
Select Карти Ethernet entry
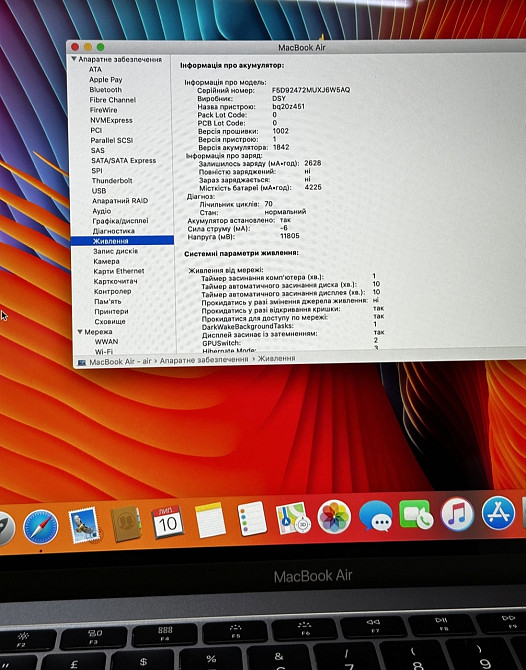(119, 271)
